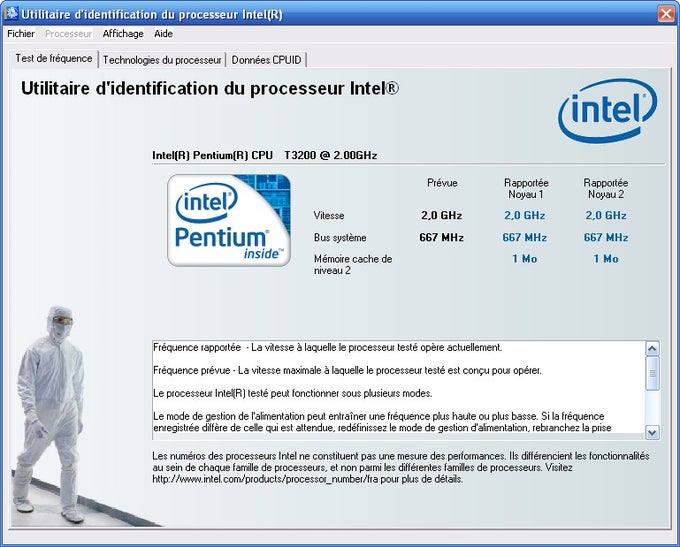Click the Noyau 1 bus 667 MHz value
This screenshot has width=680, height=547.
pyautogui.click(x=525, y=238)
